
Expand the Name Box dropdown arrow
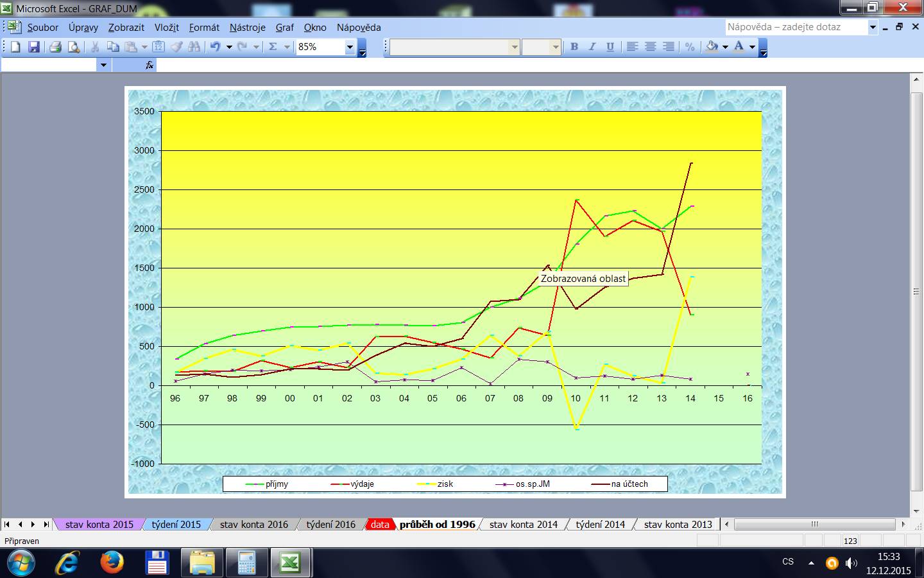coord(103,65)
